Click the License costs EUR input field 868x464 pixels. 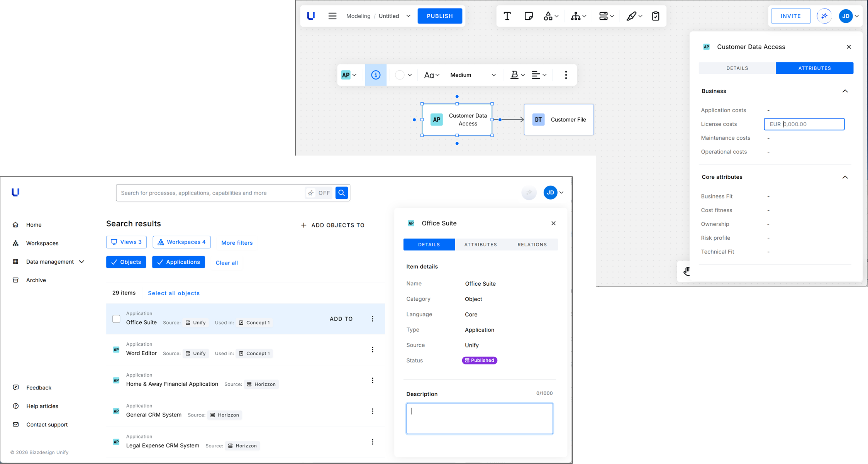coord(804,124)
